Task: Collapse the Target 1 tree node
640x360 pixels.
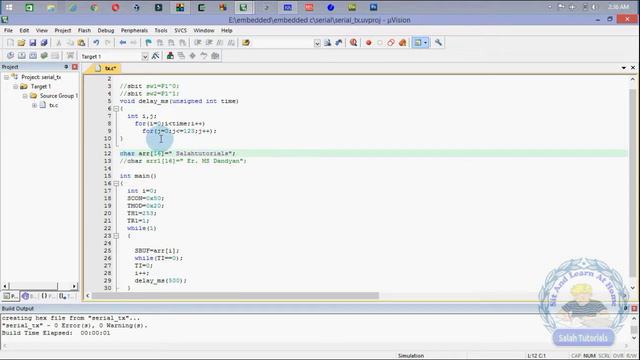Action: point(16,87)
